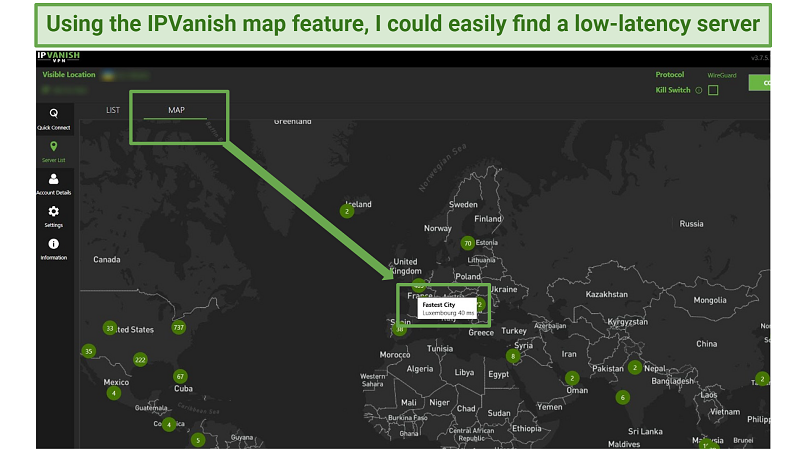Screen dimensions: 806x453
Task: Click the Canada label on map
Action: pos(107,259)
